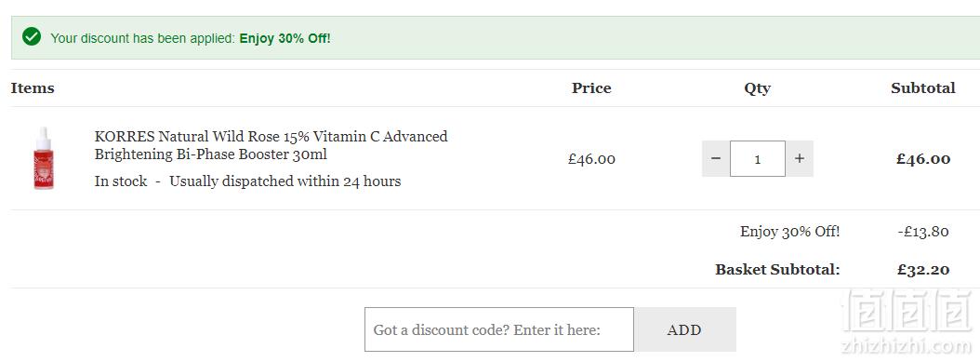Apply the code with the ADD button
980x362 pixels.
click(684, 329)
